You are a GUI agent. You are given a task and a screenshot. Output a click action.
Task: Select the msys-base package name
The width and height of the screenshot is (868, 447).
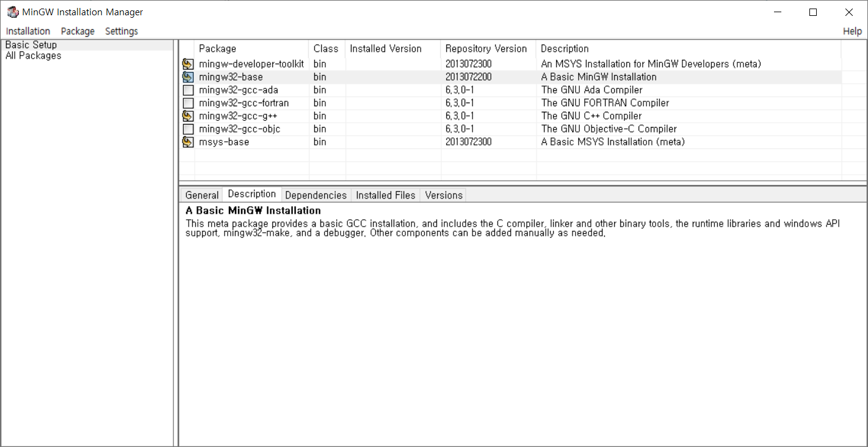pyautogui.click(x=224, y=142)
